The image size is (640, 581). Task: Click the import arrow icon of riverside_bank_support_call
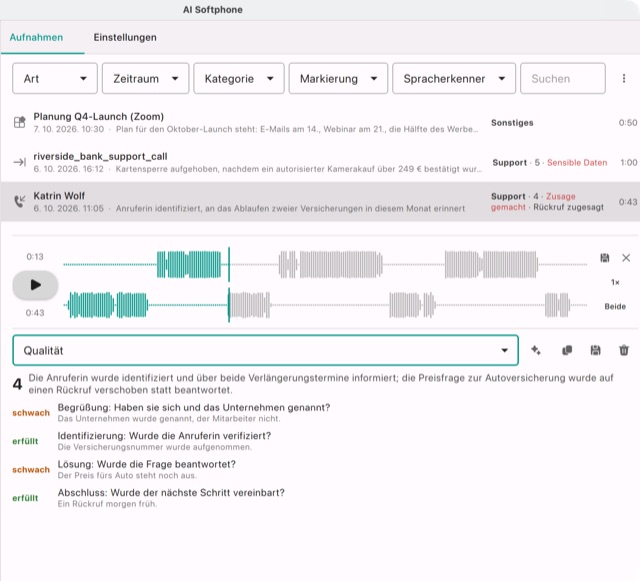(x=19, y=163)
